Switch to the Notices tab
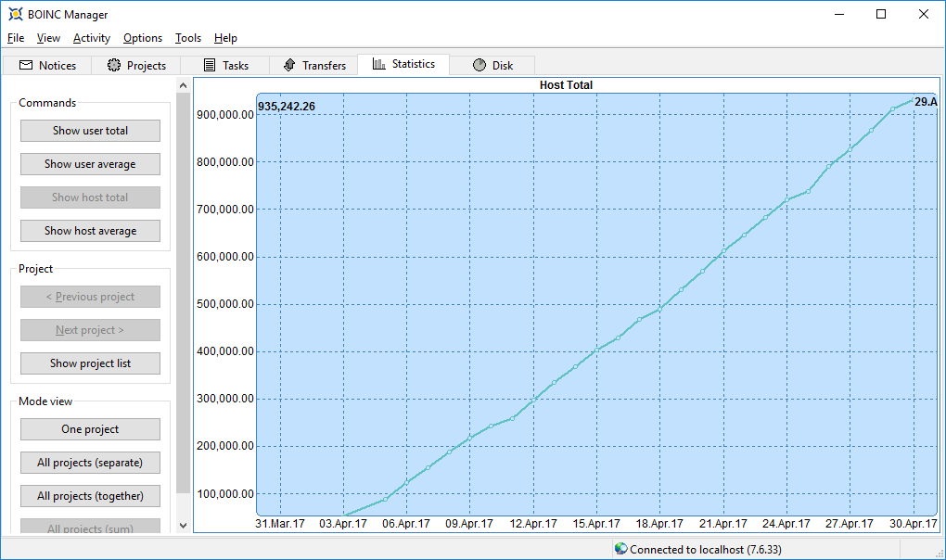 click(x=47, y=65)
